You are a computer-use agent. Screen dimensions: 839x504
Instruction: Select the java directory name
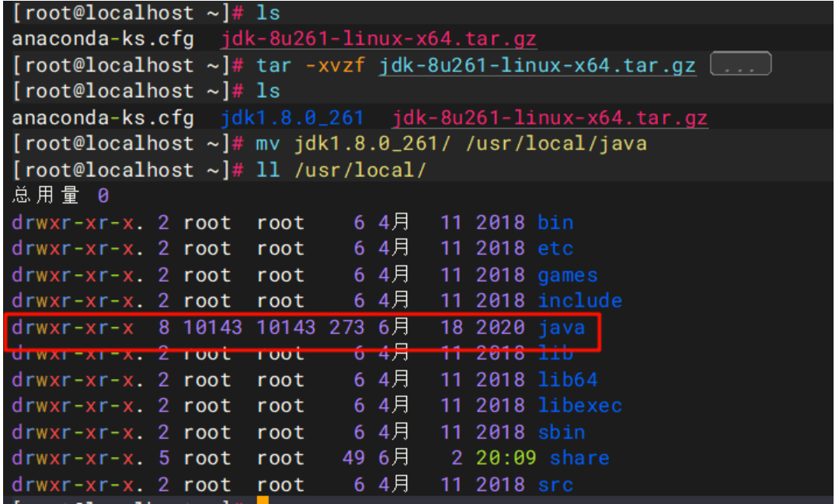[562, 328]
